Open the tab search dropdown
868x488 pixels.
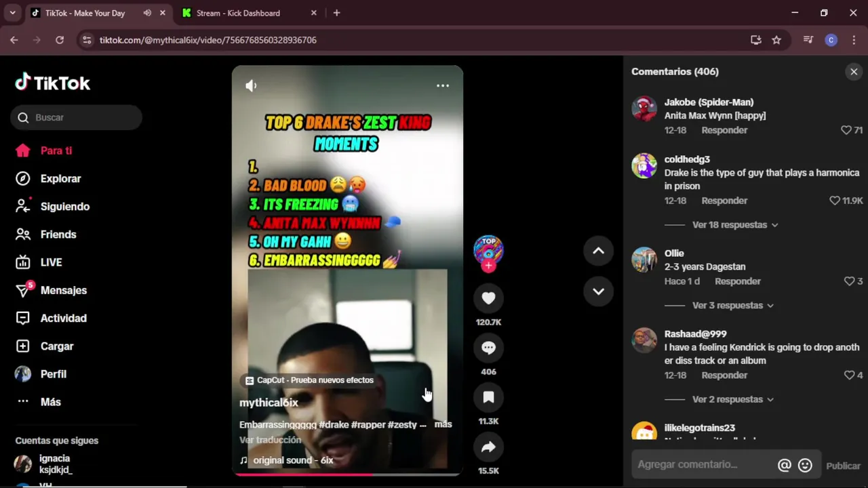pos(12,13)
